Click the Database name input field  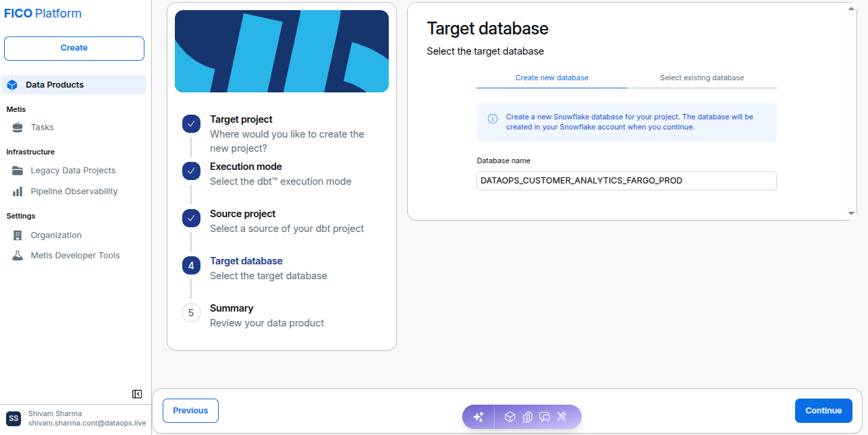coord(626,181)
